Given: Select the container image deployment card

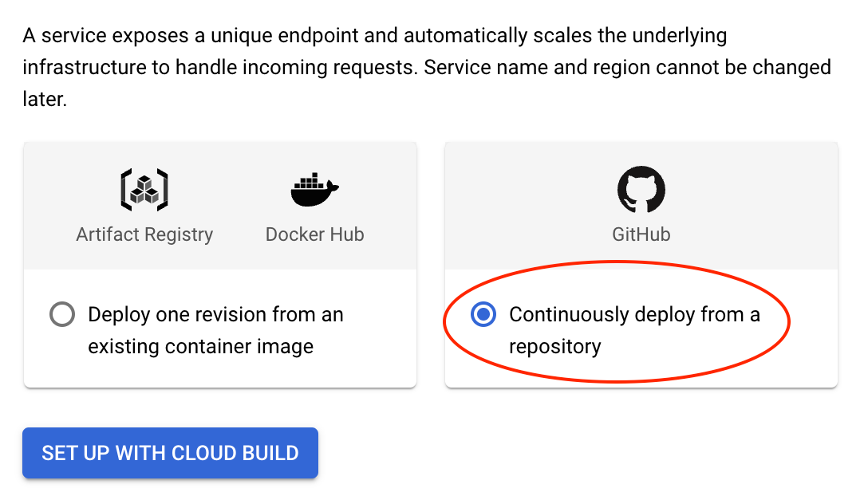Looking at the screenshot, I should click(219, 263).
